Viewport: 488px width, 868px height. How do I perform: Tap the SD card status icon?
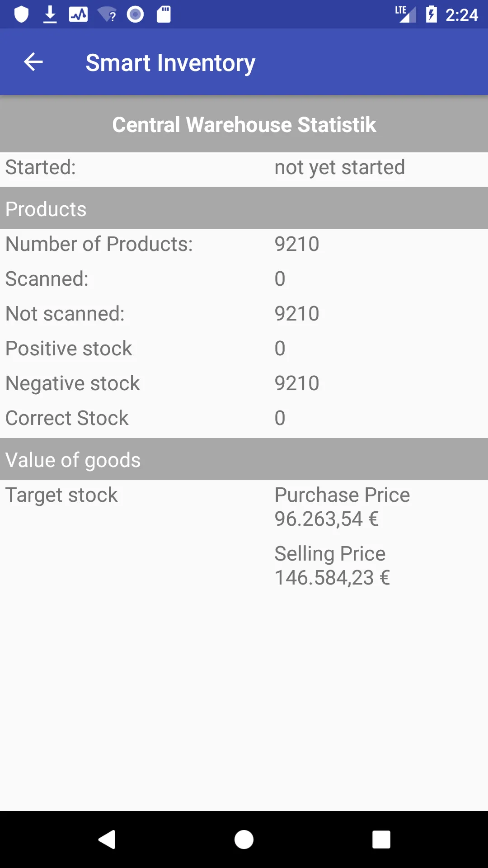click(164, 14)
